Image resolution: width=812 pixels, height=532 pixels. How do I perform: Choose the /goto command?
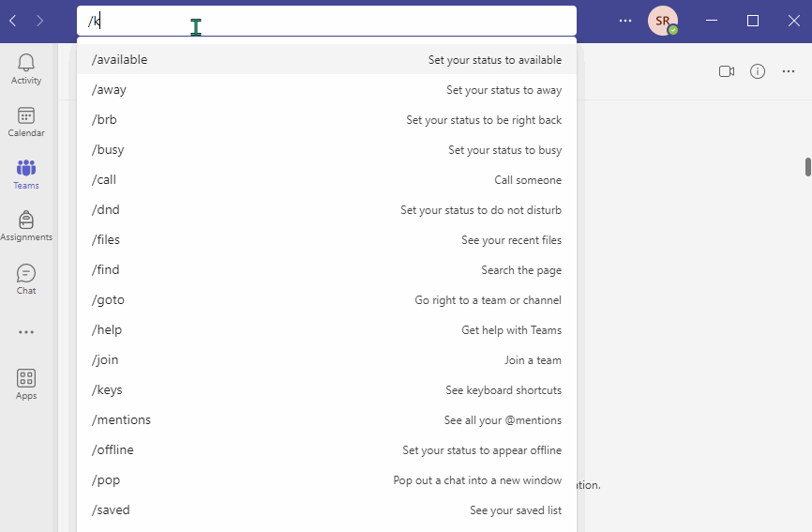[326, 300]
